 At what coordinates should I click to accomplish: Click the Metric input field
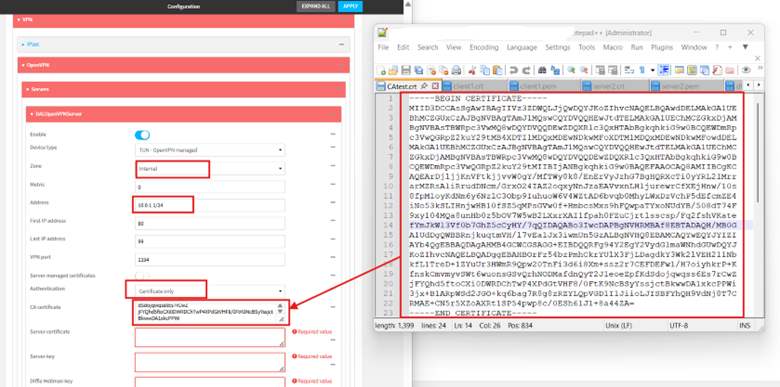(x=209, y=187)
